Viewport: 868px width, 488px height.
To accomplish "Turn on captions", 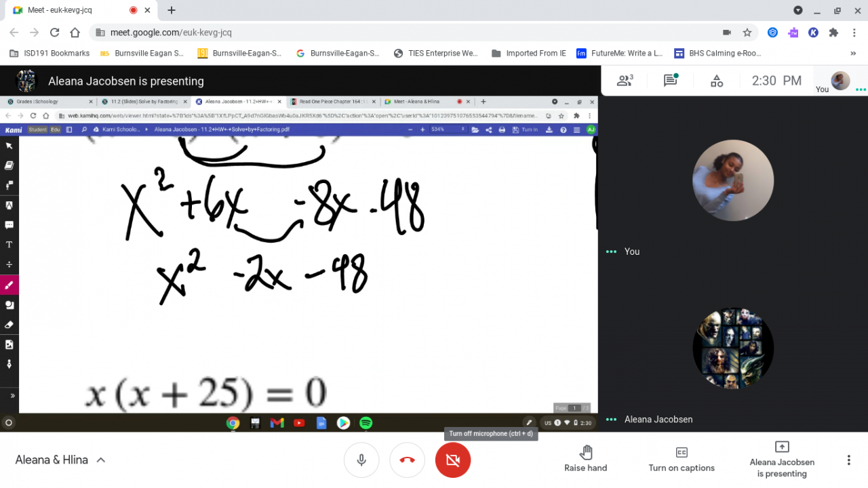I will (x=682, y=459).
